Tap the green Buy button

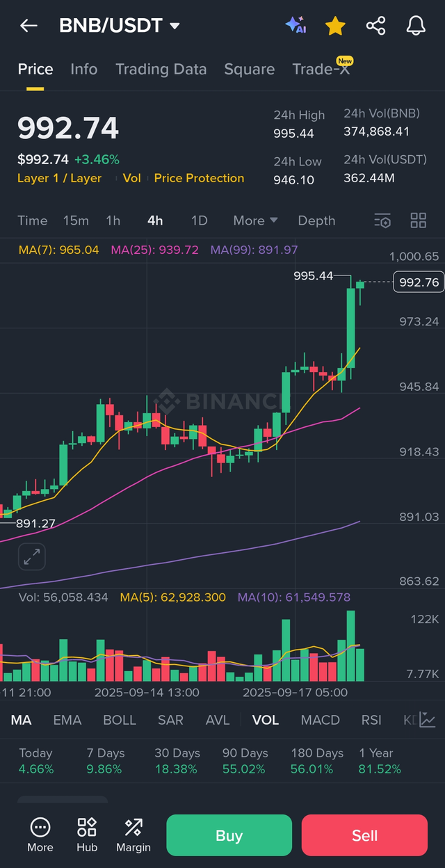pos(229,835)
